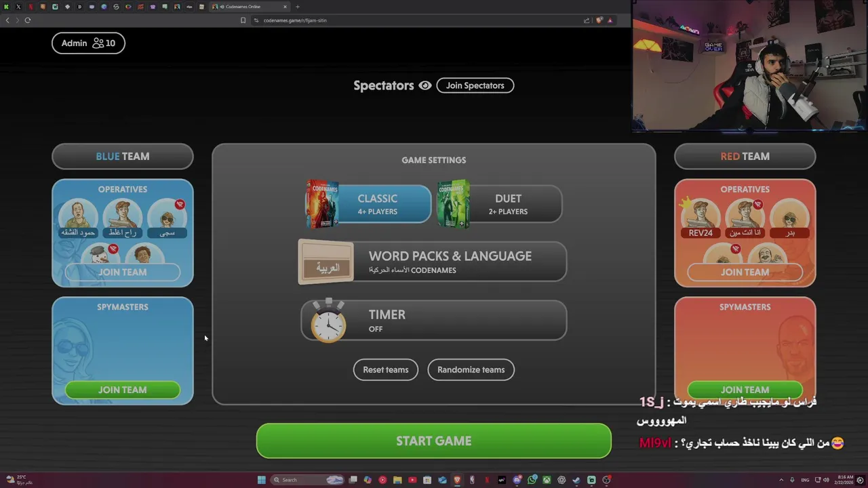Viewport: 868px width, 488px height.
Task: Go back in the browser
Action: (x=7, y=20)
